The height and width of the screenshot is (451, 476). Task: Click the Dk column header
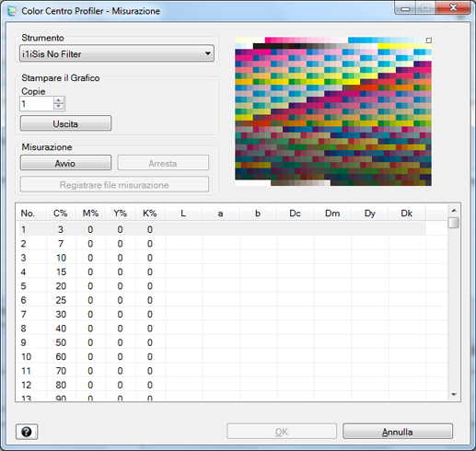(x=407, y=214)
